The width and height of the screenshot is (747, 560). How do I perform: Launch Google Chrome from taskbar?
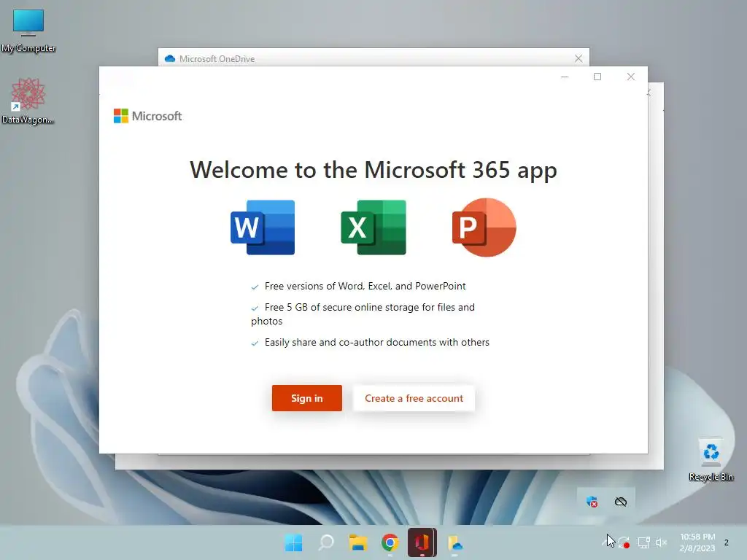coord(390,542)
